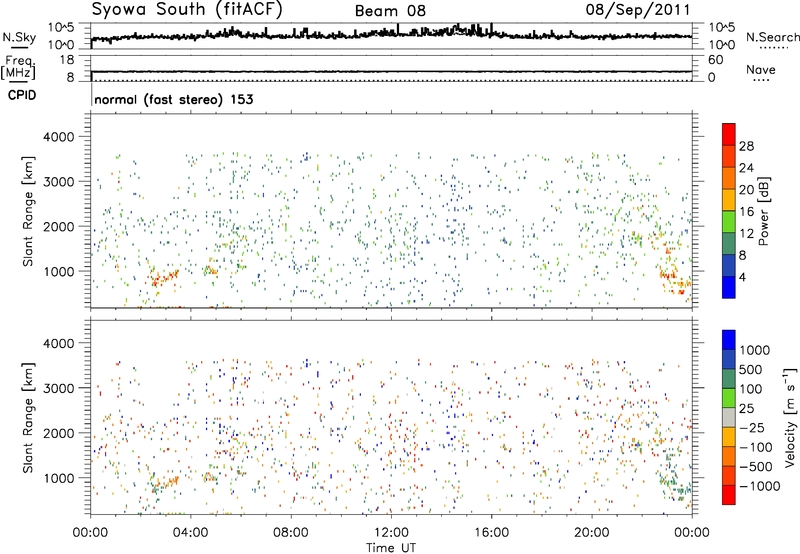Click the 'Nave' legend label

point(760,69)
